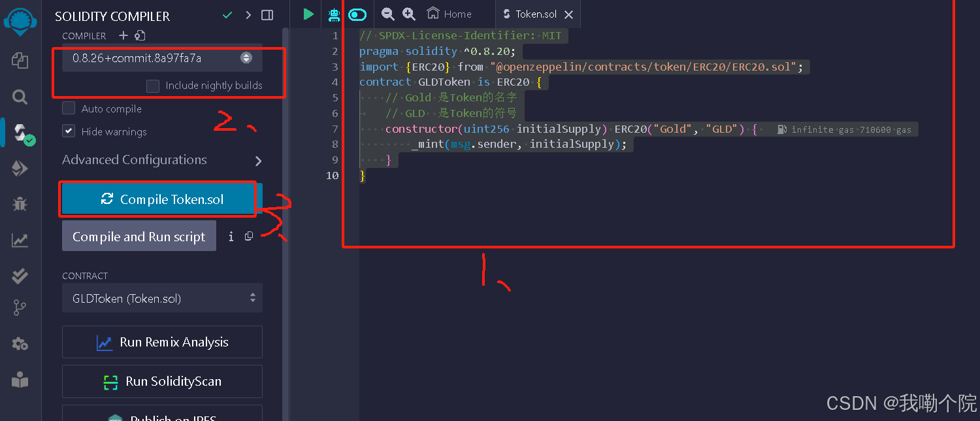The height and width of the screenshot is (421, 980).
Task: Zoom in the editor font
Action: (409, 14)
